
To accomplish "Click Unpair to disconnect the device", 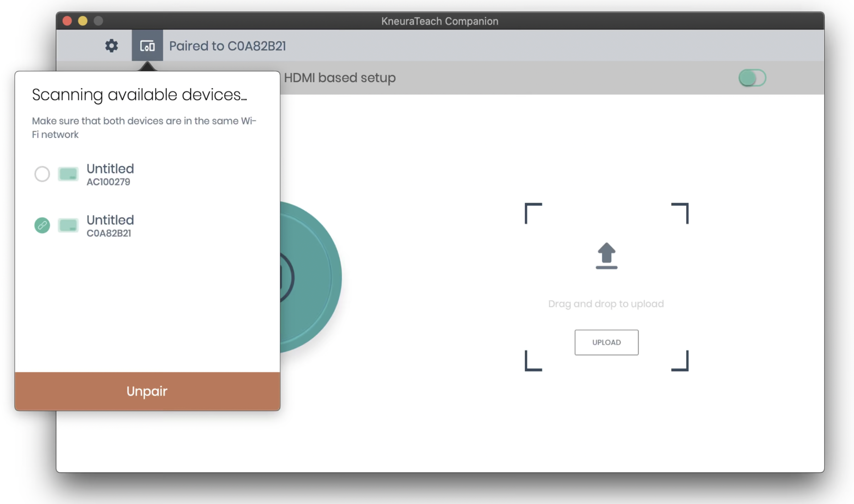I will point(147,391).
